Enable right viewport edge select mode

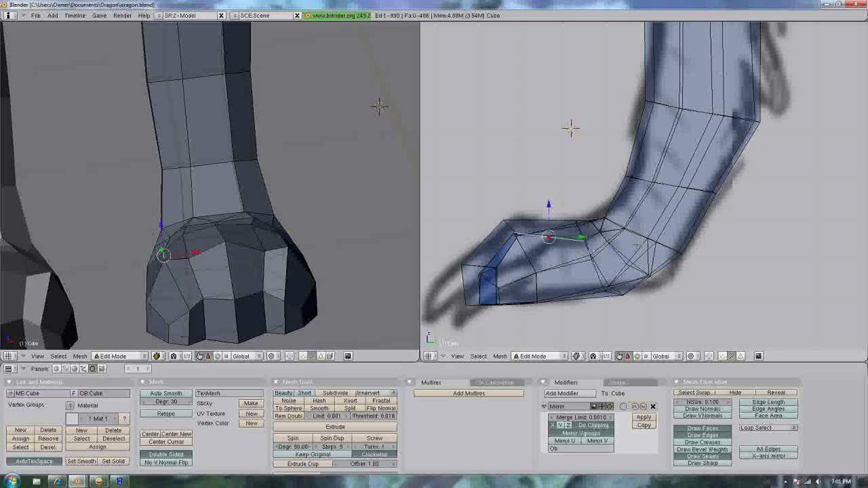732,356
